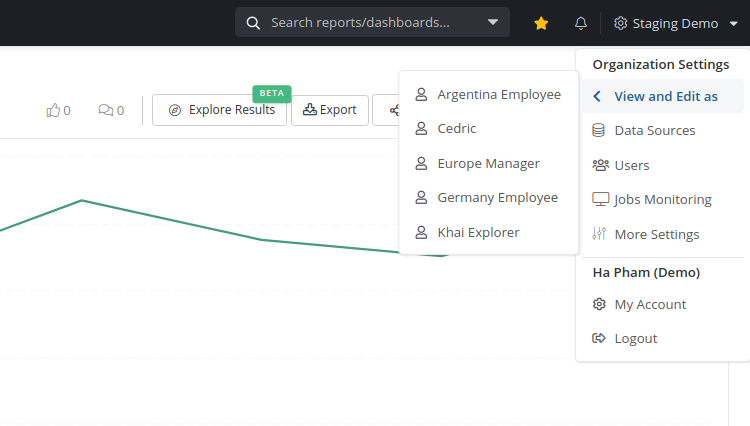750x426 pixels.
Task: Click the Explore Results button
Action: pos(220,110)
